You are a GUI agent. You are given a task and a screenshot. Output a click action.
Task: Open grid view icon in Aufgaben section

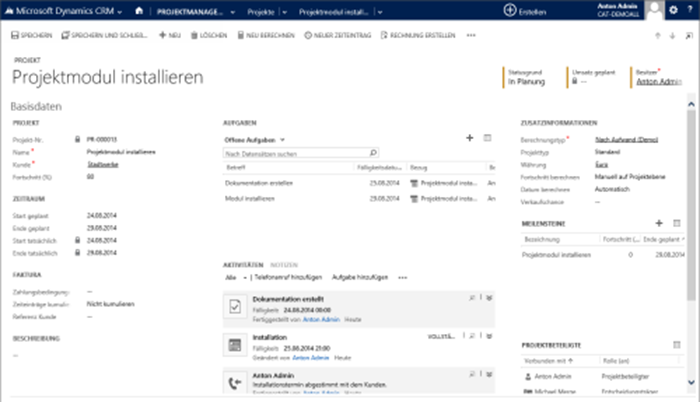pyautogui.click(x=487, y=137)
